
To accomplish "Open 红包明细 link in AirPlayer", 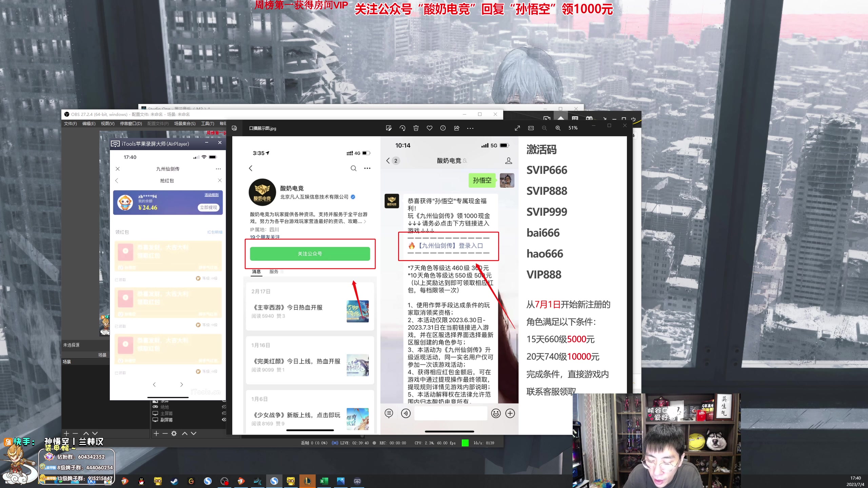I will (215, 232).
